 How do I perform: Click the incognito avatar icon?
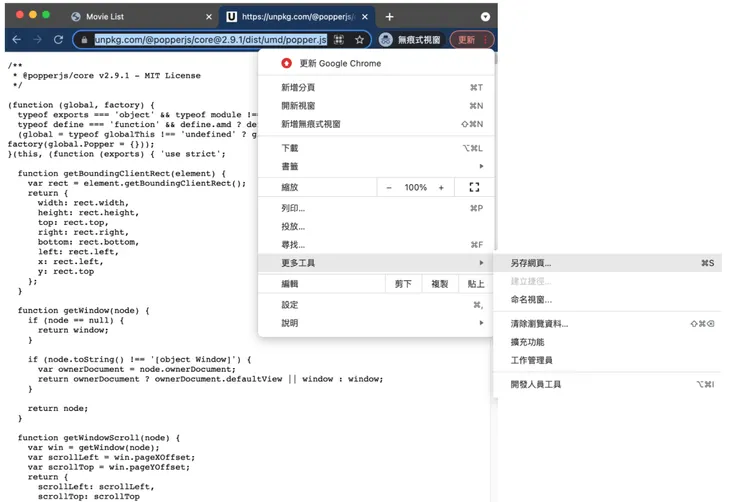click(386, 40)
